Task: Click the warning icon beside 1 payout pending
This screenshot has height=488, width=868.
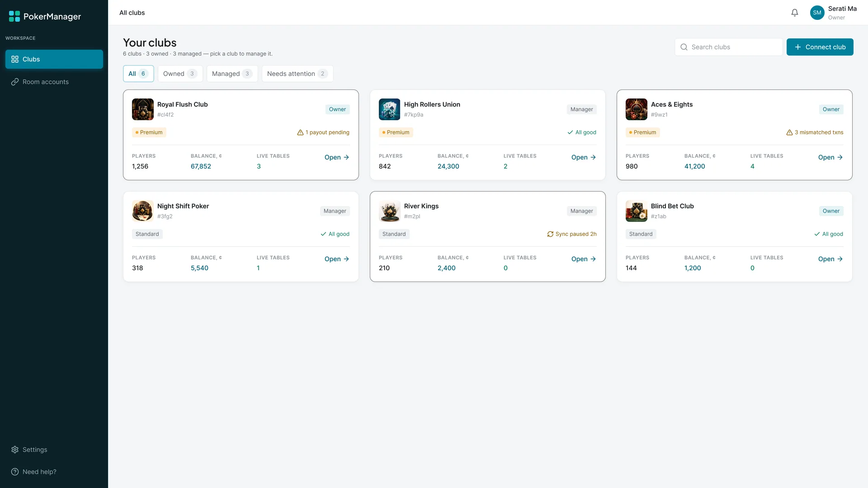Action: (x=300, y=132)
